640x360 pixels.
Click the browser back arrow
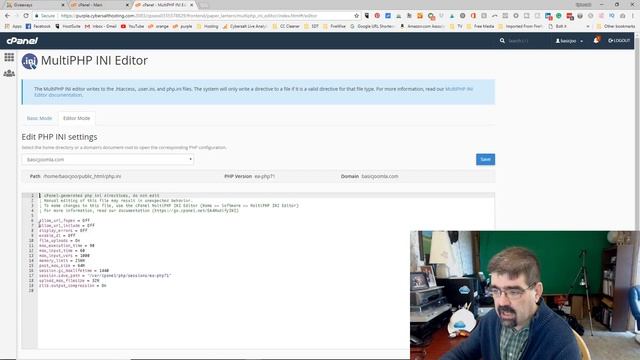(7, 16)
